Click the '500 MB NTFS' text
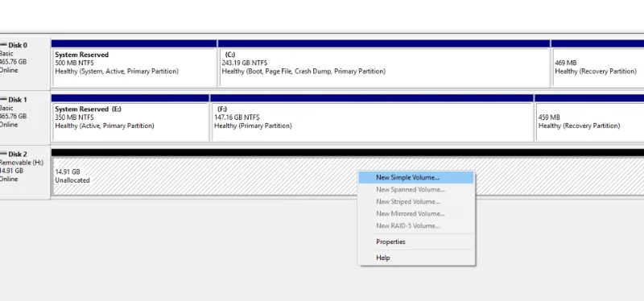 (x=74, y=63)
